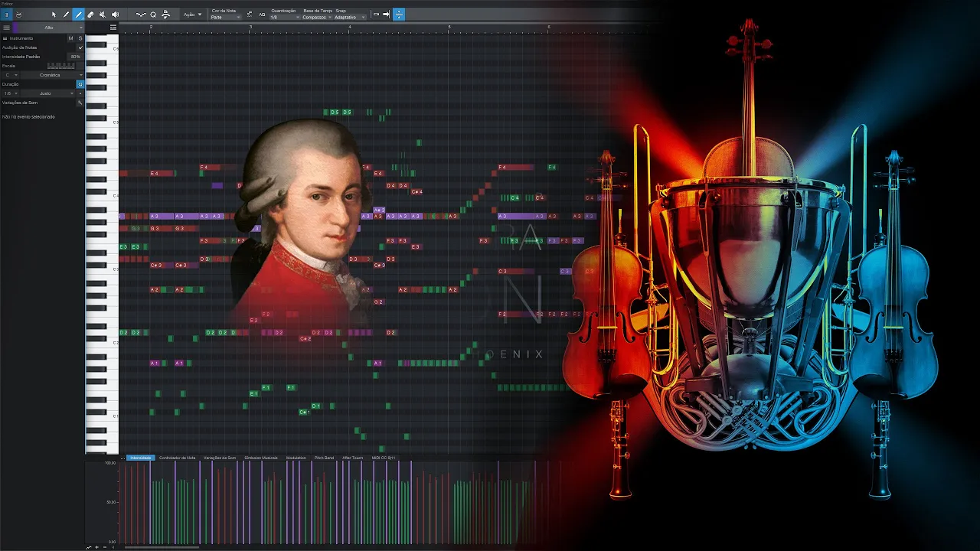Click the Instrumento keyboard icon
The height and width of the screenshot is (551, 980).
(x=5, y=38)
